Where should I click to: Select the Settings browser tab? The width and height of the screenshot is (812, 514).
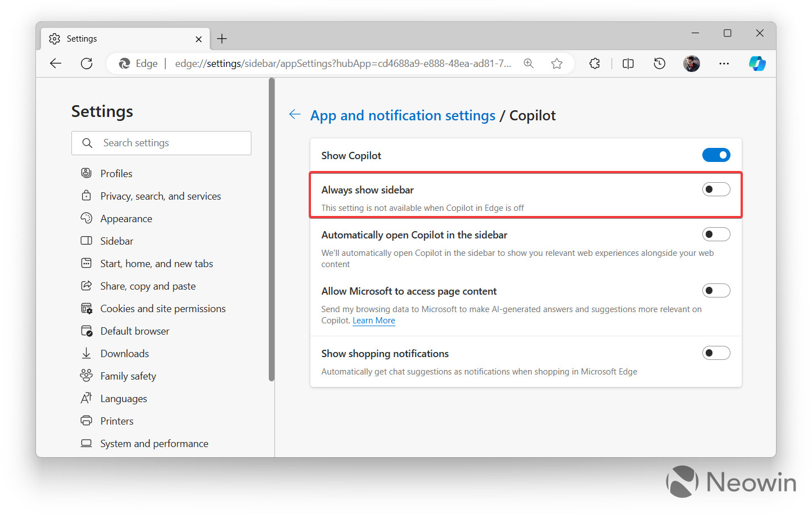[x=125, y=39]
